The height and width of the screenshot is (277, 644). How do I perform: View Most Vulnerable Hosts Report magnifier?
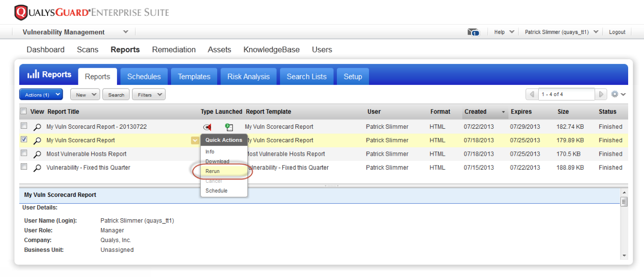tap(37, 154)
